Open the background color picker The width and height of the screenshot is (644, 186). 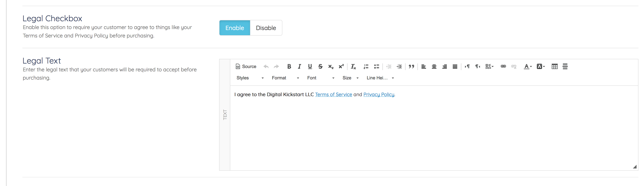541,66
